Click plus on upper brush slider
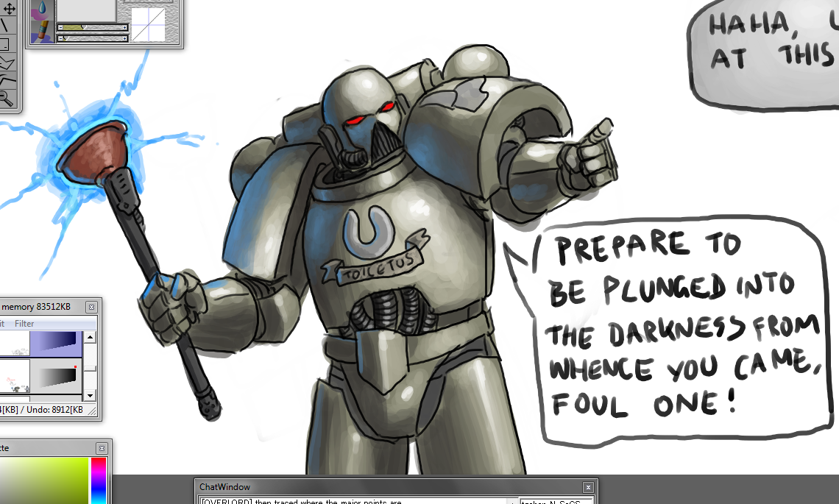 [x=124, y=27]
